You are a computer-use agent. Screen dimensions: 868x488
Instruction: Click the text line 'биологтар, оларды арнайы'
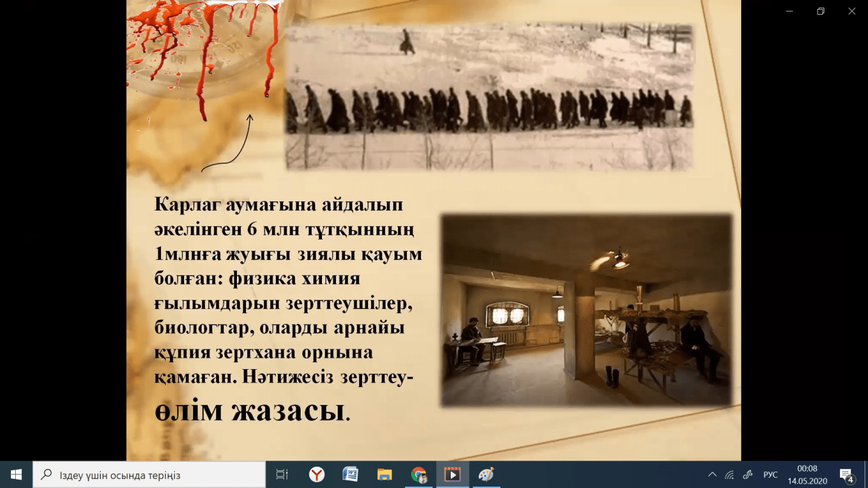click(279, 328)
